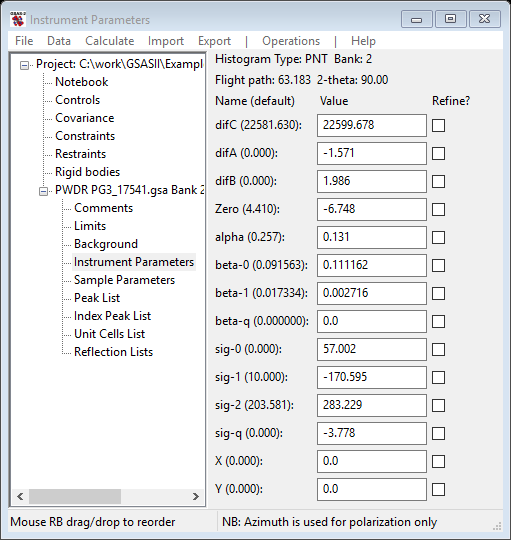Open the Covariance tree entry
The height and width of the screenshot is (540, 511).
[x=84, y=118]
